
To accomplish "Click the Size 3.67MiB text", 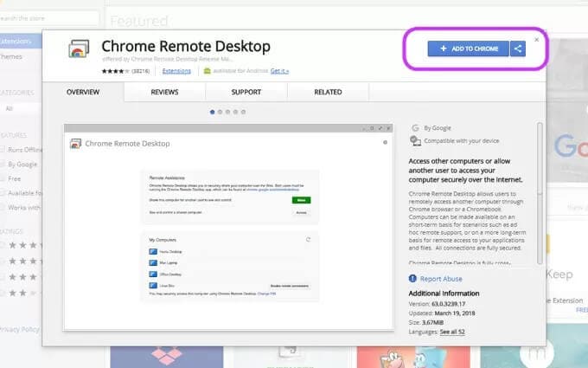I will [x=426, y=323].
